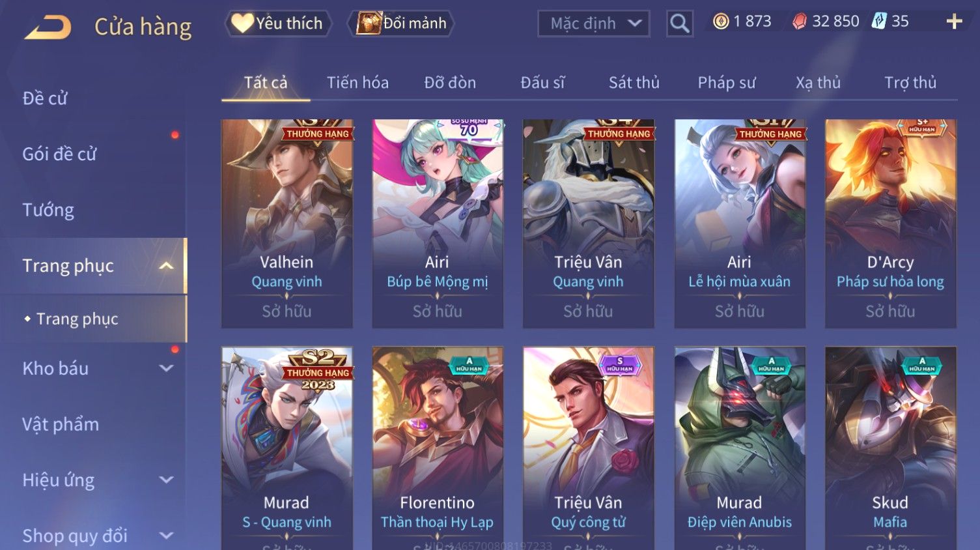Image resolution: width=980 pixels, height=550 pixels.
Task: Select Florentino Thần thoại Hy Lạp skin
Action: coord(438,448)
